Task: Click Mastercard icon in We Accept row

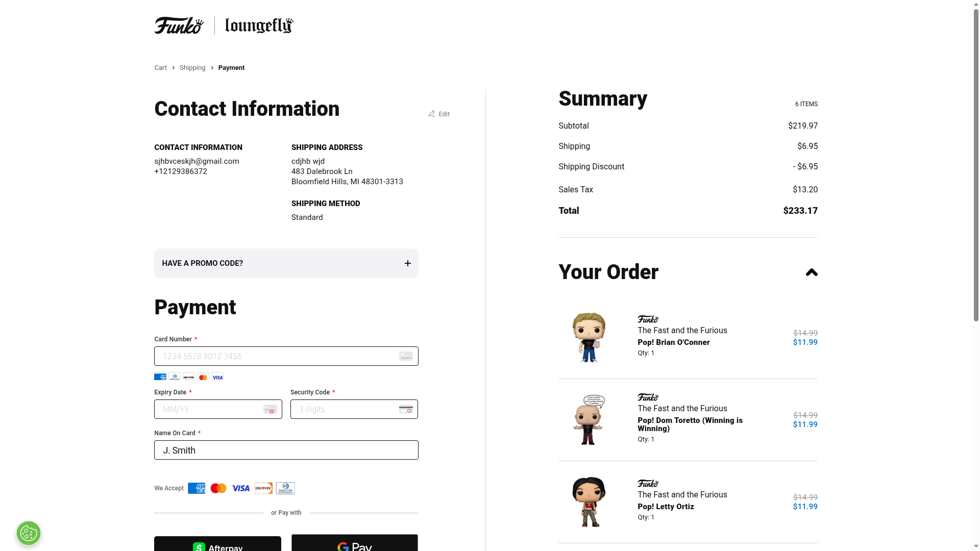Action: (218, 488)
